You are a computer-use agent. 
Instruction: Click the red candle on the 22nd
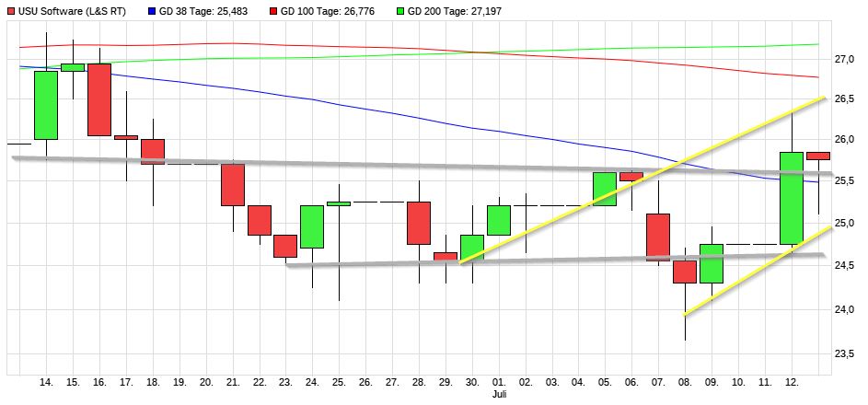[x=260, y=220]
